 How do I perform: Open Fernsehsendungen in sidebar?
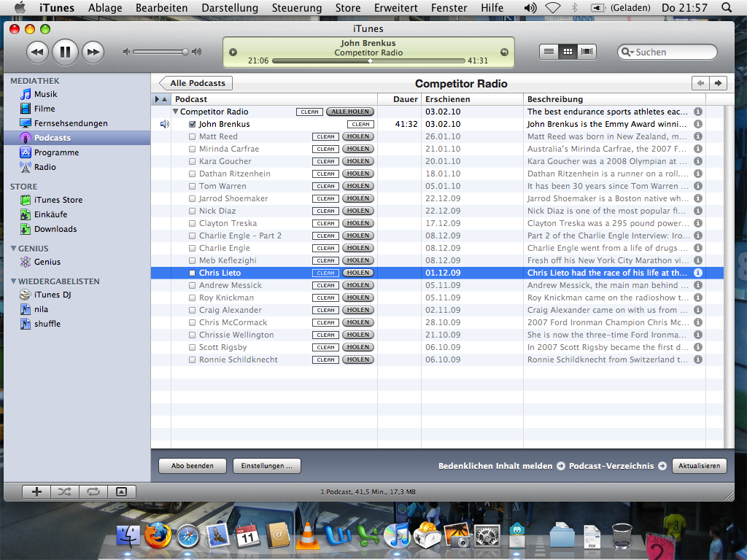[x=71, y=123]
